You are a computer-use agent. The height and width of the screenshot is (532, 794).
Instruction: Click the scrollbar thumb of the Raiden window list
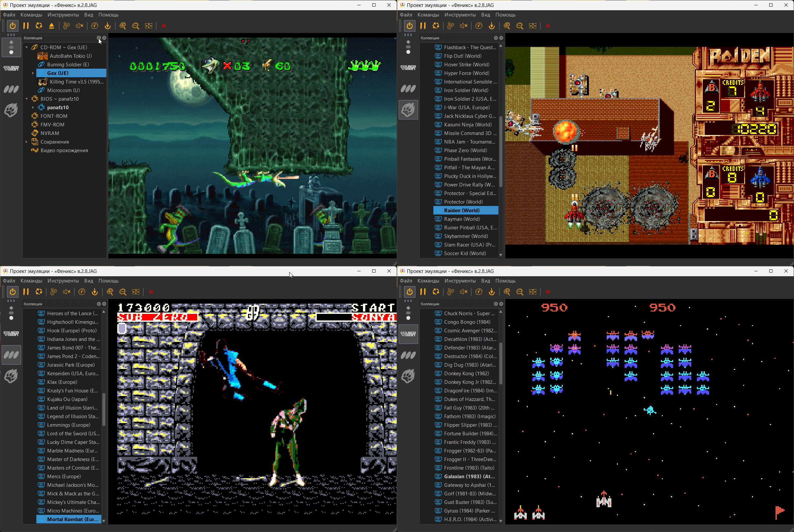[501, 152]
